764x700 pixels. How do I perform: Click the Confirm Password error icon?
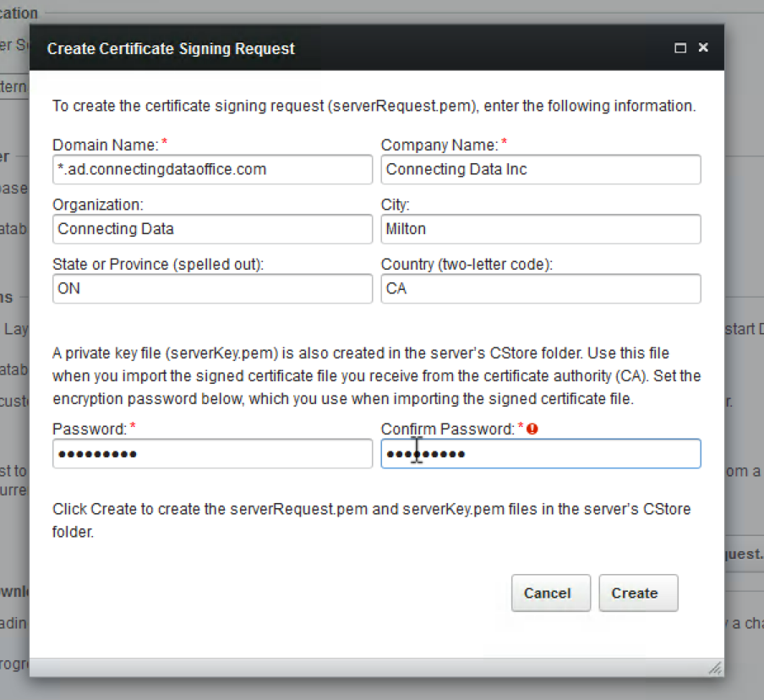532,429
